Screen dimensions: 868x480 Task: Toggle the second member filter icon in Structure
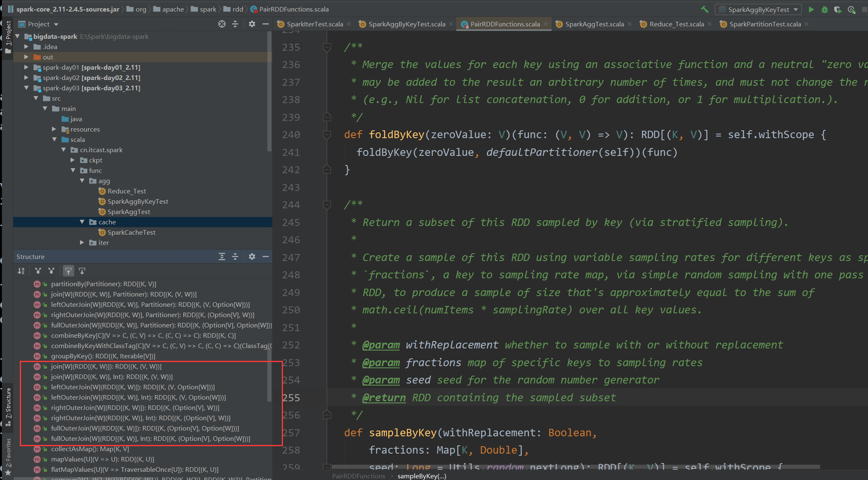point(51,271)
